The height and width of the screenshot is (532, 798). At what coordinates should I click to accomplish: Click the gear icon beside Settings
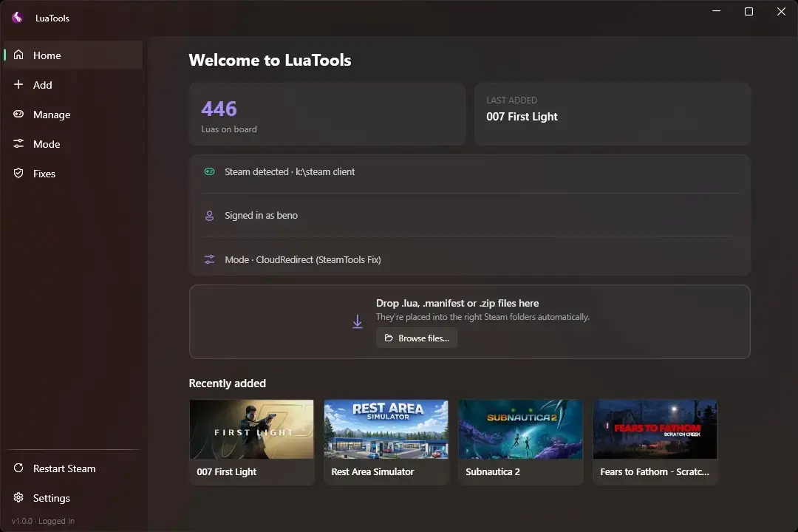(x=18, y=497)
